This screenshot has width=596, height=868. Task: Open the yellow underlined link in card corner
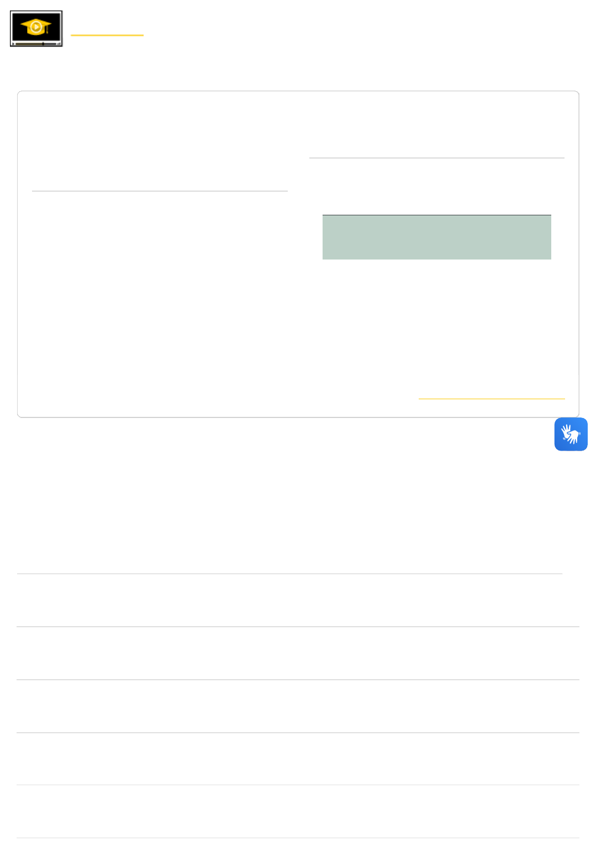pyautogui.click(x=492, y=394)
